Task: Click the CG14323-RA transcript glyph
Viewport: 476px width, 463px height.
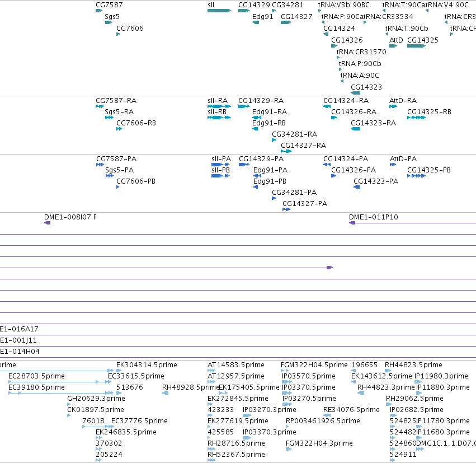Action: point(355,129)
